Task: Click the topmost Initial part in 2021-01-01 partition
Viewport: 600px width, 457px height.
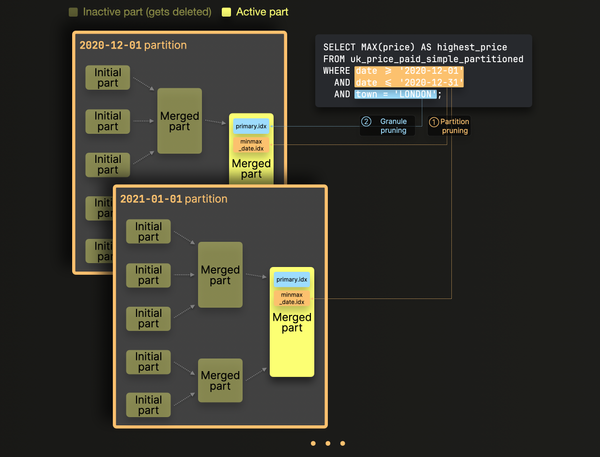Action: click(x=148, y=231)
